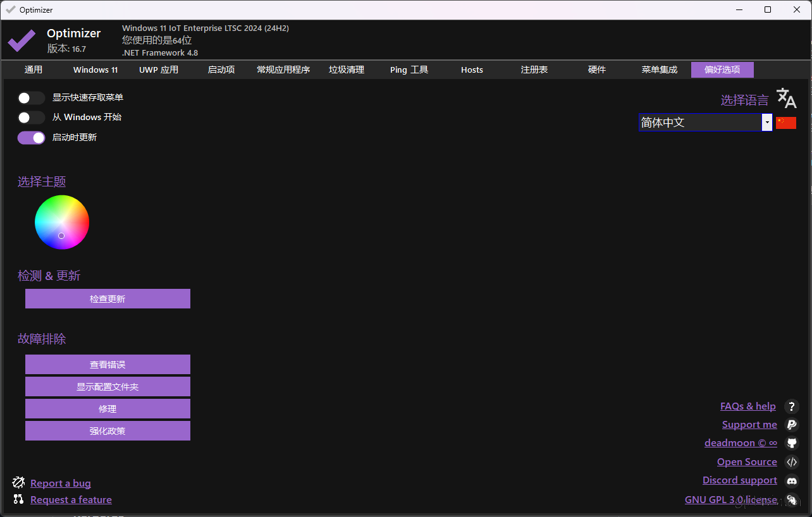
Task: Open the language selection dropdown
Action: coord(767,122)
